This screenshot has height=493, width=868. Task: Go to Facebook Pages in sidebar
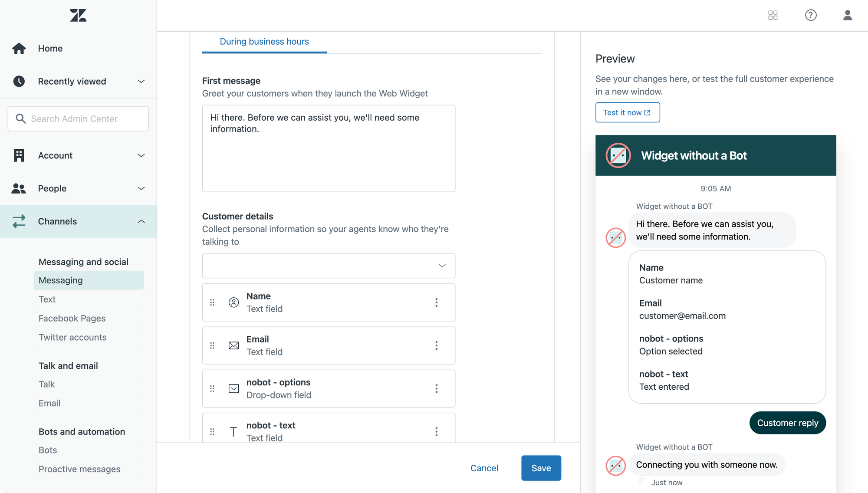click(x=72, y=318)
